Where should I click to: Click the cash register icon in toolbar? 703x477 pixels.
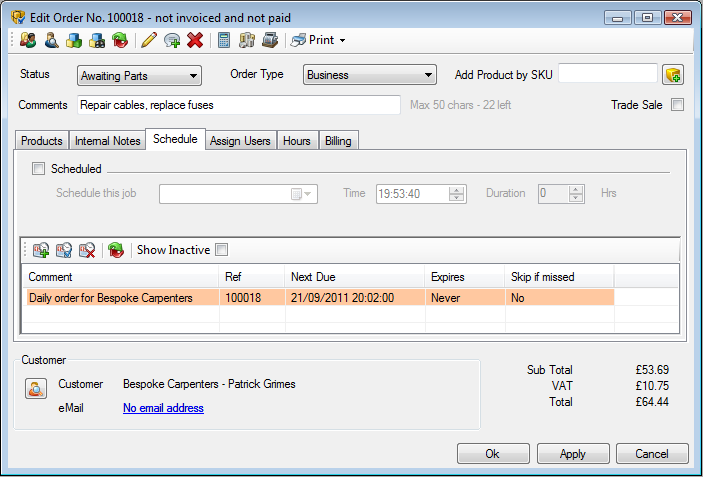[269, 40]
